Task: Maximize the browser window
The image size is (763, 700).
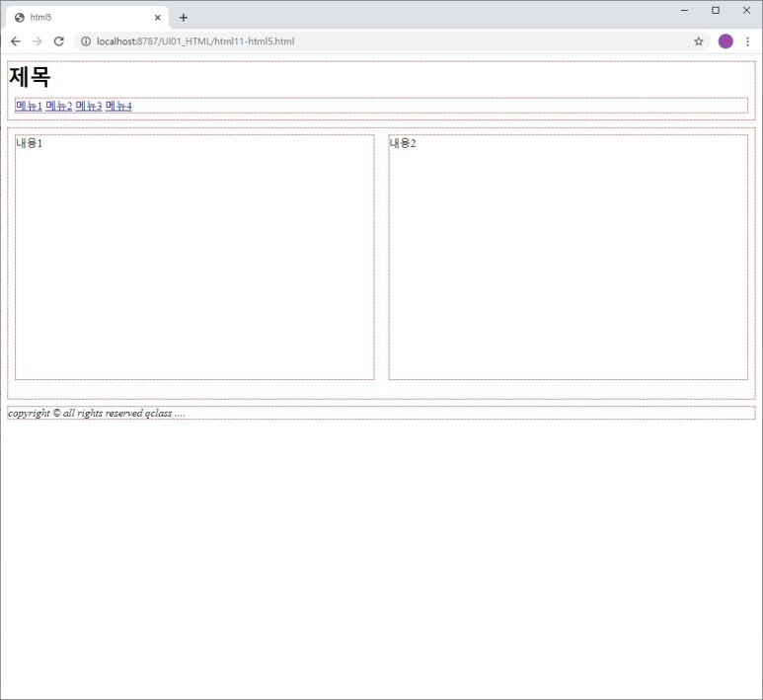Action: (716, 10)
